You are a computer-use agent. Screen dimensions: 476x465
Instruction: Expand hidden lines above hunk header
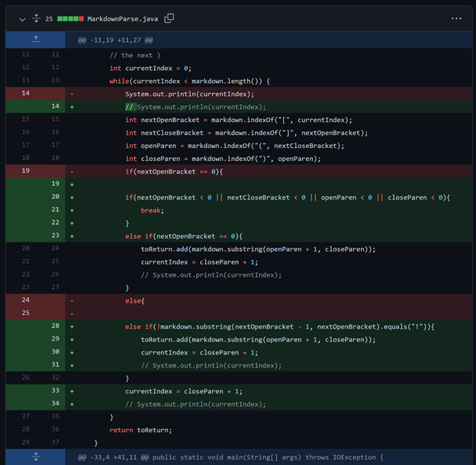36,40
